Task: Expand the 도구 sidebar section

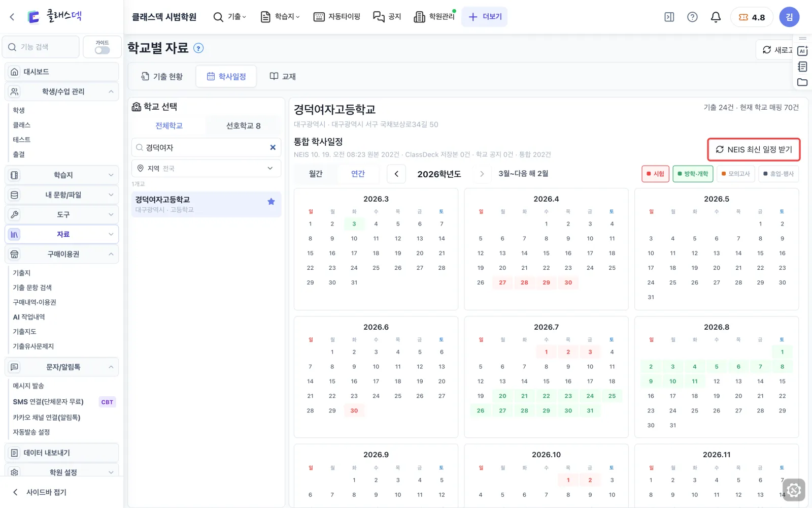Action: [62, 214]
